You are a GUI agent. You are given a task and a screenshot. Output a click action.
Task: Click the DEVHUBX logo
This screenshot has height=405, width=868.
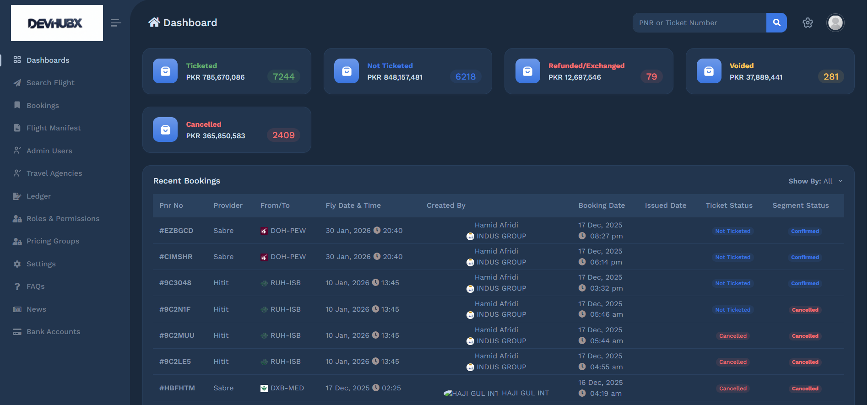(57, 23)
